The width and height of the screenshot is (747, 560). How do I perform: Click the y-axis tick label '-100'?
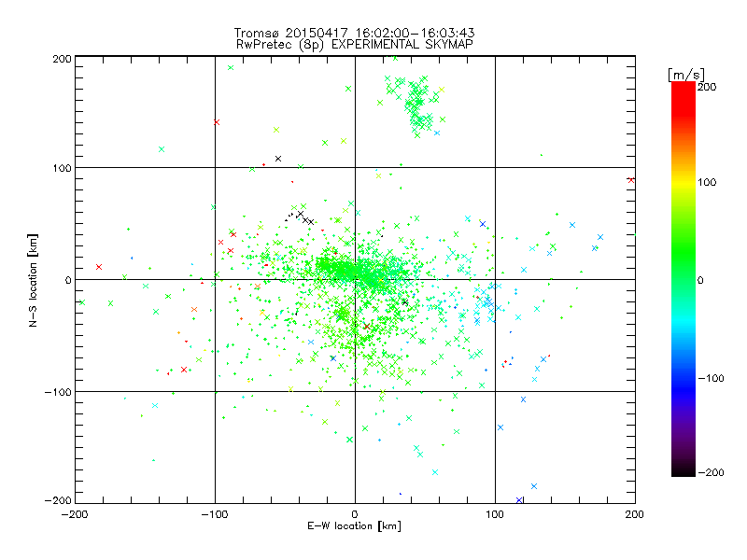[x=58, y=392]
